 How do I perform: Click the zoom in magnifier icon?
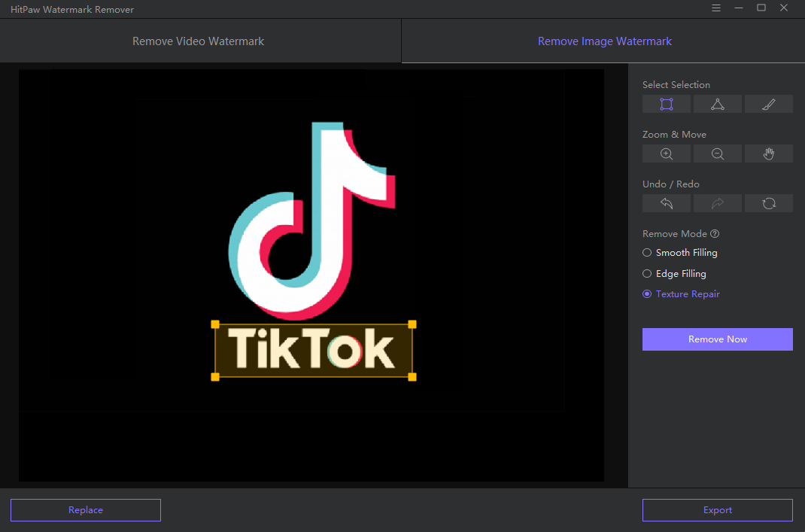click(666, 154)
